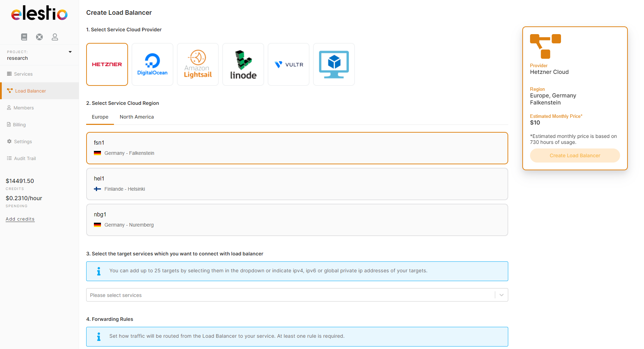This screenshot has width=644, height=349.
Task: Select the BYOVM monitor cube provider
Action: pyautogui.click(x=334, y=64)
